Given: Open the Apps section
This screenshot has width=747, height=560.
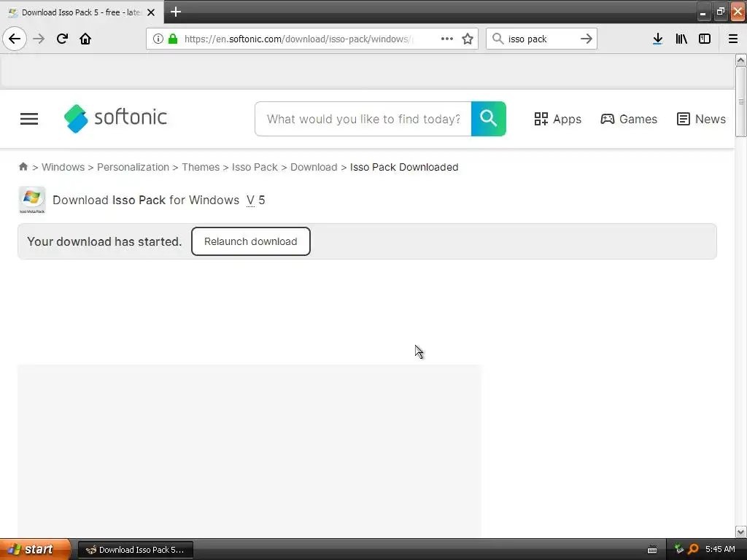Looking at the screenshot, I should (558, 119).
